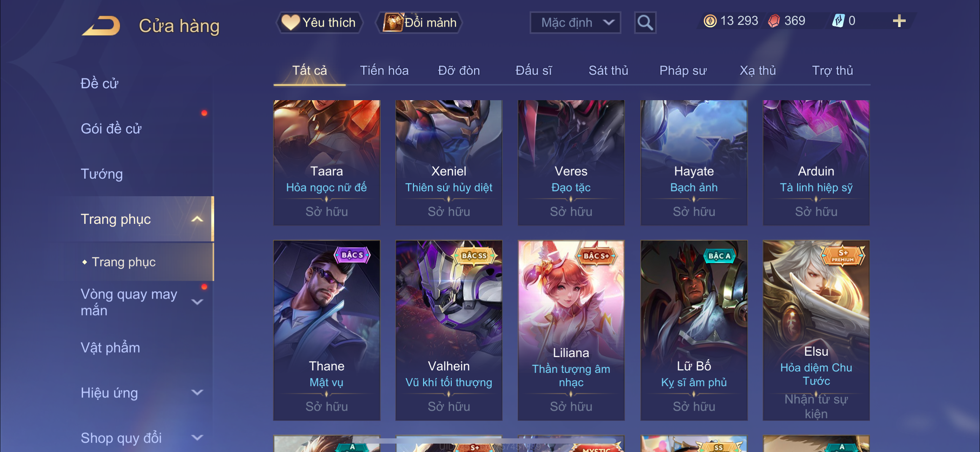Collapse the Trang phục sidebar section
Screen dimensions: 980x452
197,219
